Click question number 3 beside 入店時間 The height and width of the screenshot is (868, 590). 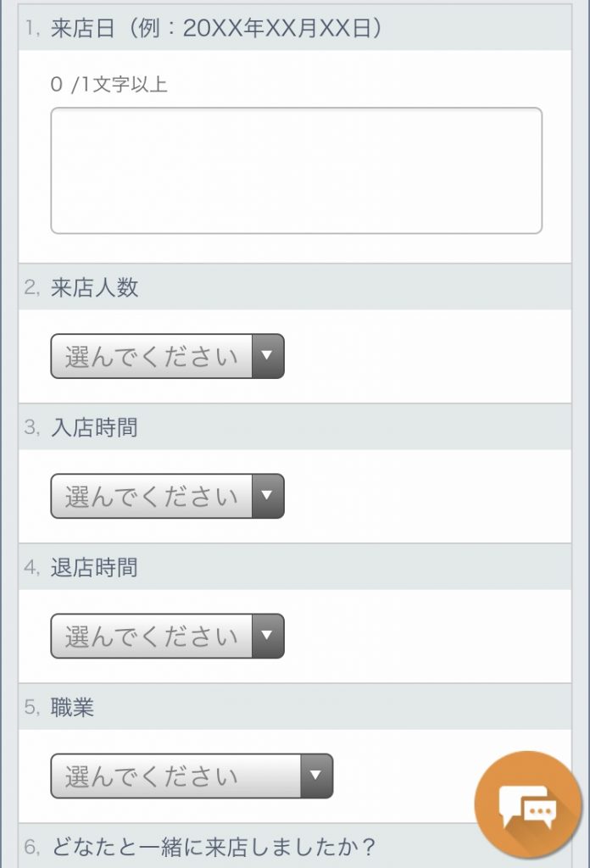pos(32,428)
